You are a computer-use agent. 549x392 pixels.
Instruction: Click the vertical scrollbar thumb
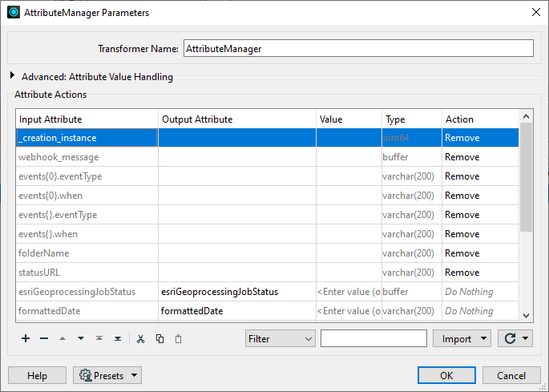click(526, 177)
